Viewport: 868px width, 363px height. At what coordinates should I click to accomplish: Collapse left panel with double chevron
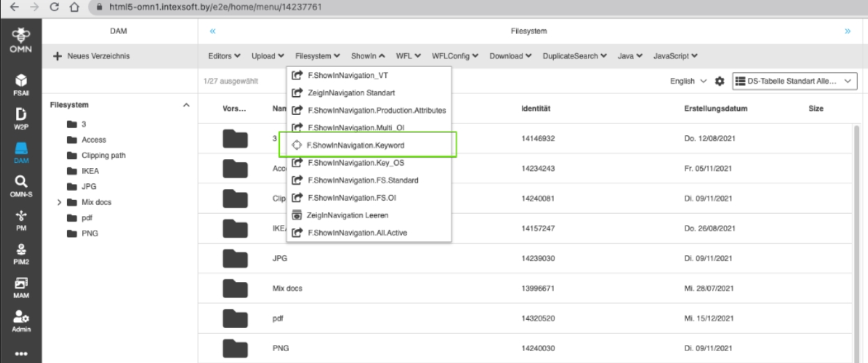click(x=213, y=31)
